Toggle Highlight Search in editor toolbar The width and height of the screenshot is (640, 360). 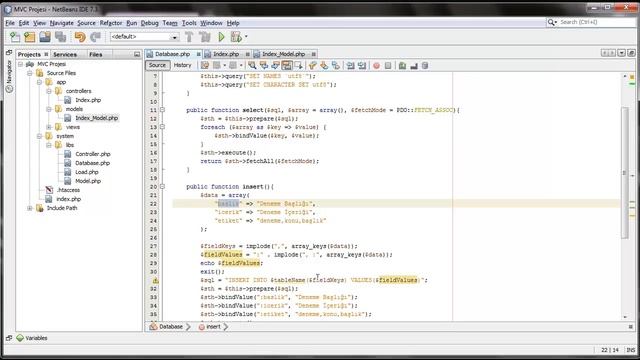click(x=287, y=65)
